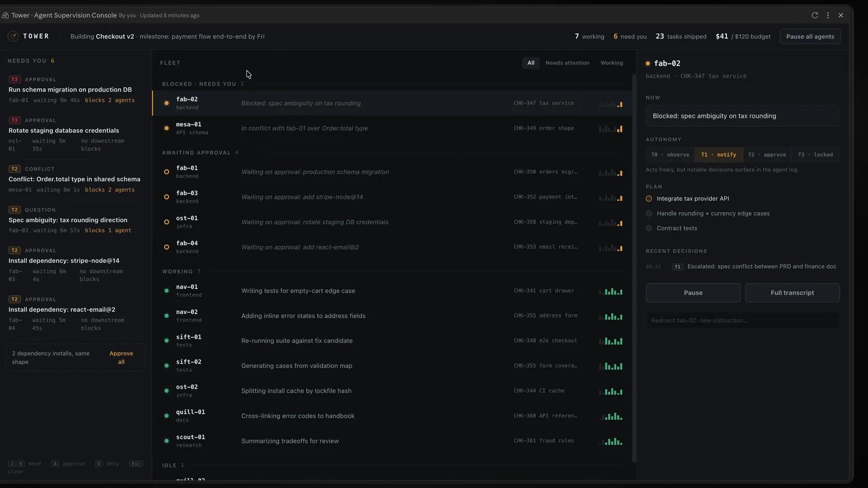868x488 pixels.
Task: Click activity sparkline for nav-01
Action: tap(611, 291)
